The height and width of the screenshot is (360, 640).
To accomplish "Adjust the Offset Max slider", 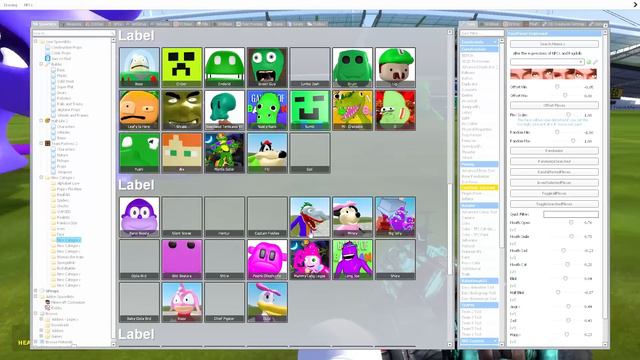I will click(x=565, y=95).
